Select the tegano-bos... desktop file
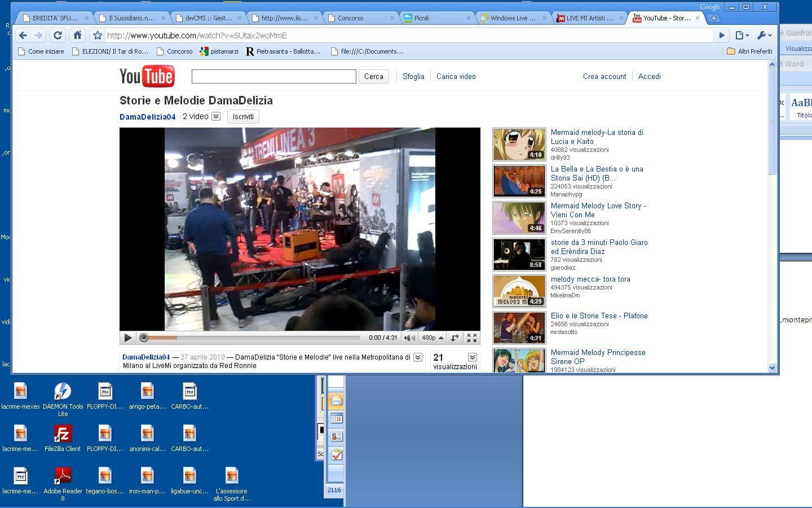Image resolution: width=812 pixels, height=508 pixels. click(105, 481)
